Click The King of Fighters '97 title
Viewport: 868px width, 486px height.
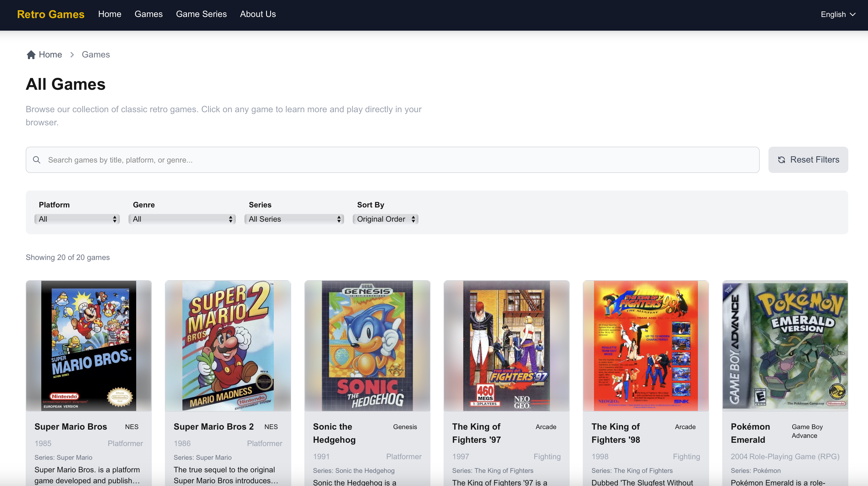click(x=476, y=433)
